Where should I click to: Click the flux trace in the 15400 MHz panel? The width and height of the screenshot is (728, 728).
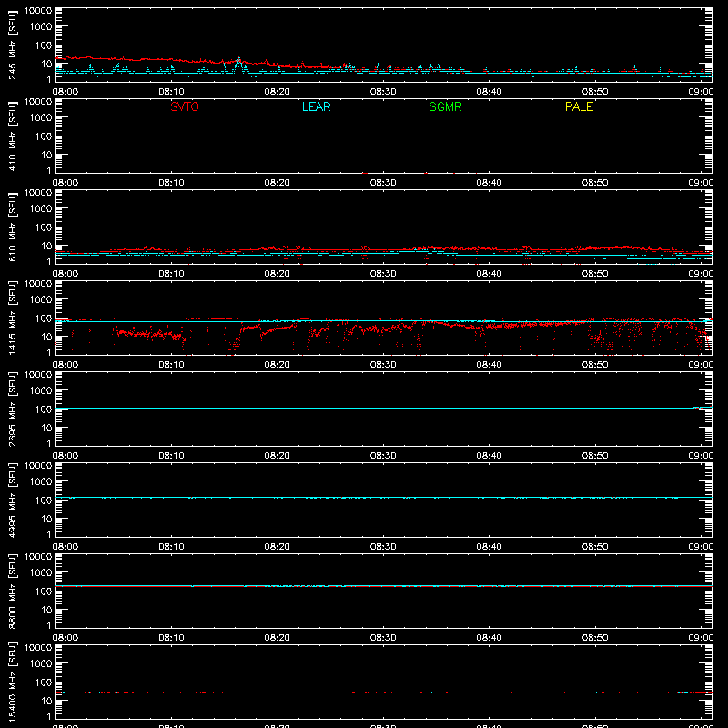[383, 693]
